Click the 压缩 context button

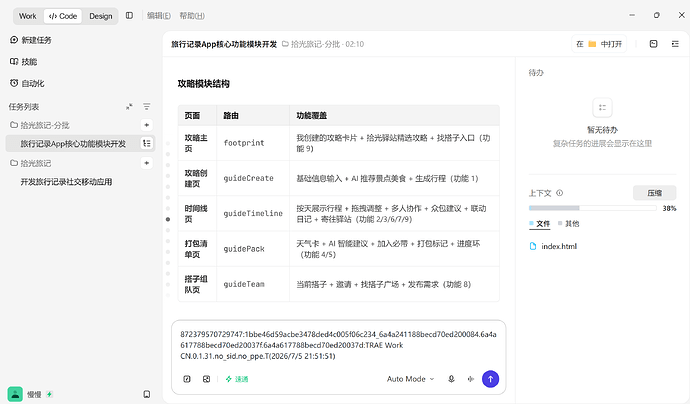(x=654, y=193)
